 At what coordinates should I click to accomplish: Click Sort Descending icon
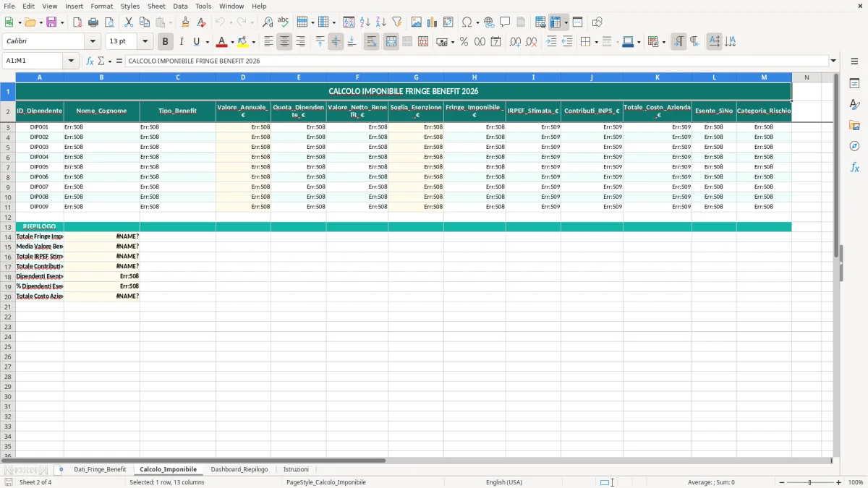click(x=381, y=22)
